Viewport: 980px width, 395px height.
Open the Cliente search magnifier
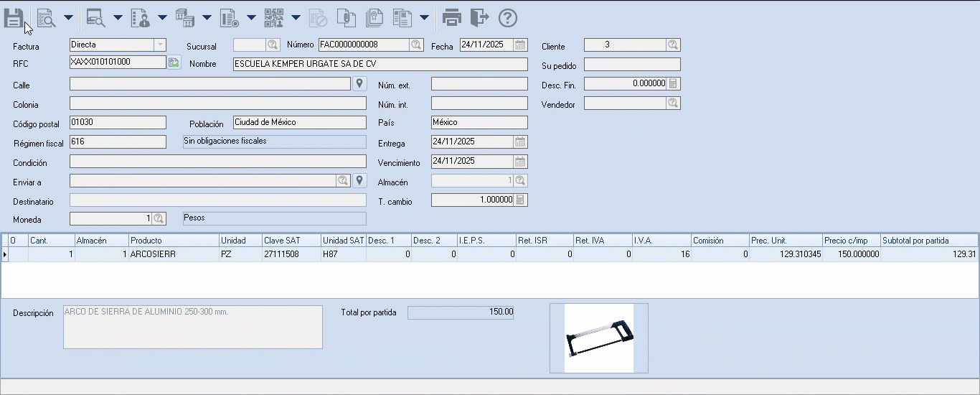[x=673, y=45]
